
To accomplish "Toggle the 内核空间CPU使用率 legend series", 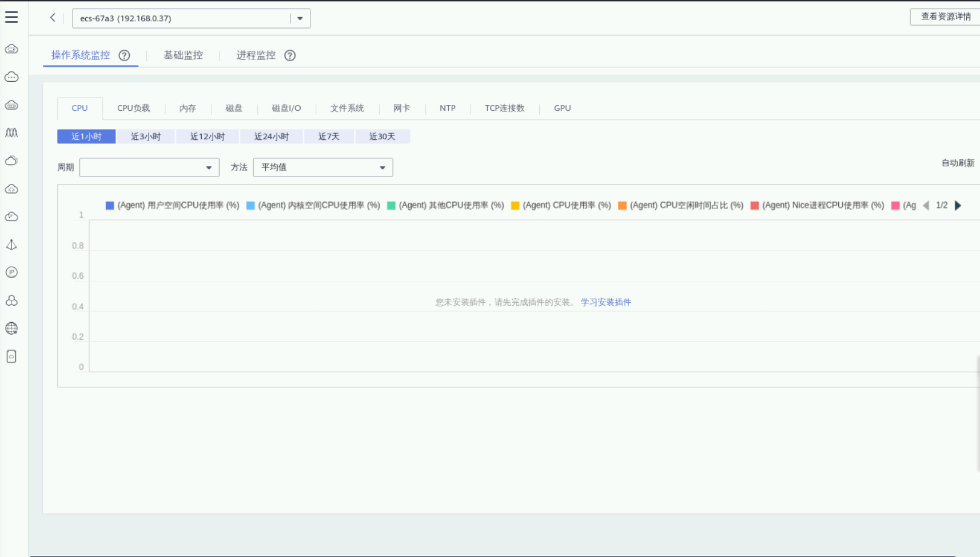I will point(313,206).
